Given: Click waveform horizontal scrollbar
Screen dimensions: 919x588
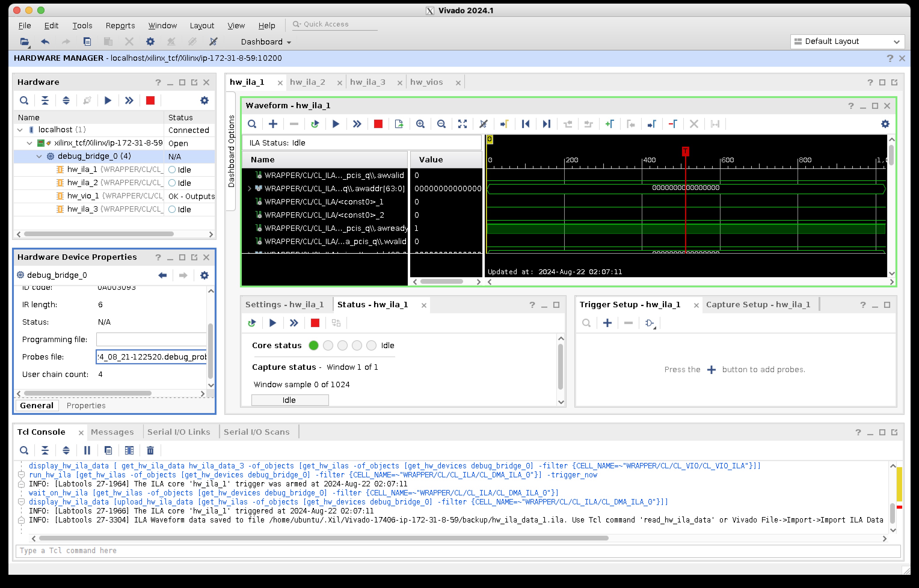Looking at the screenshot, I should [x=690, y=282].
